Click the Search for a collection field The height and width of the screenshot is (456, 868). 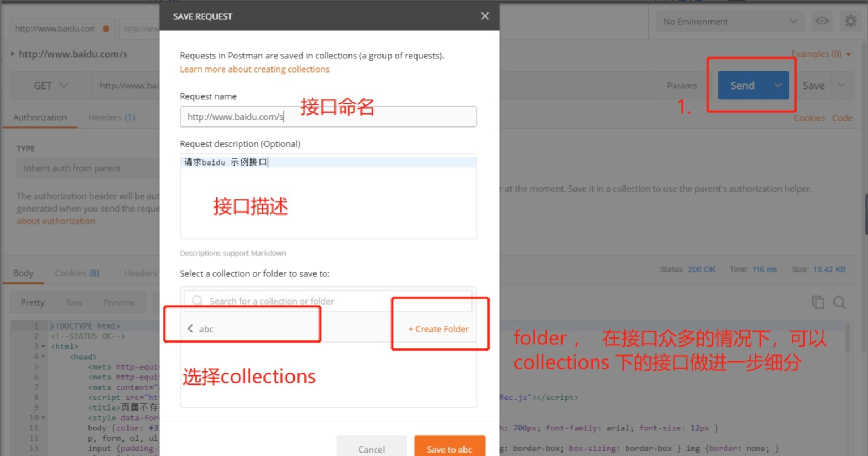[x=328, y=301]
